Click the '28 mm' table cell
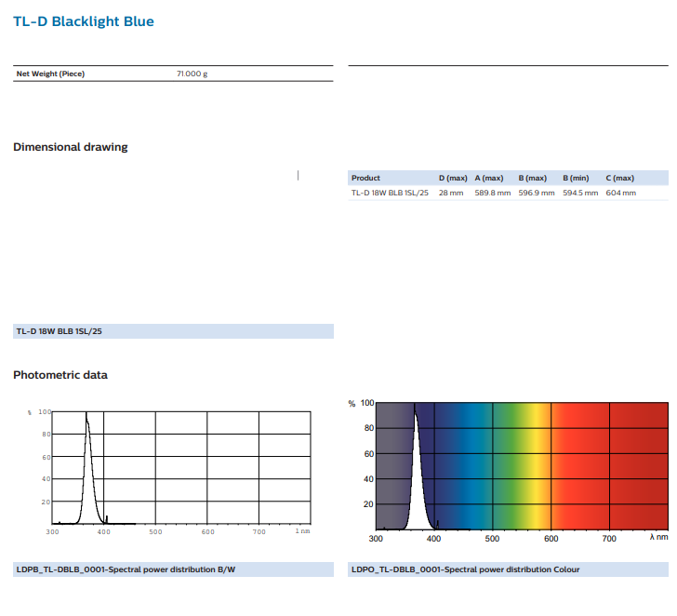Image resolution: width=677 pixels, height=616 pixels. click(451, 194)
